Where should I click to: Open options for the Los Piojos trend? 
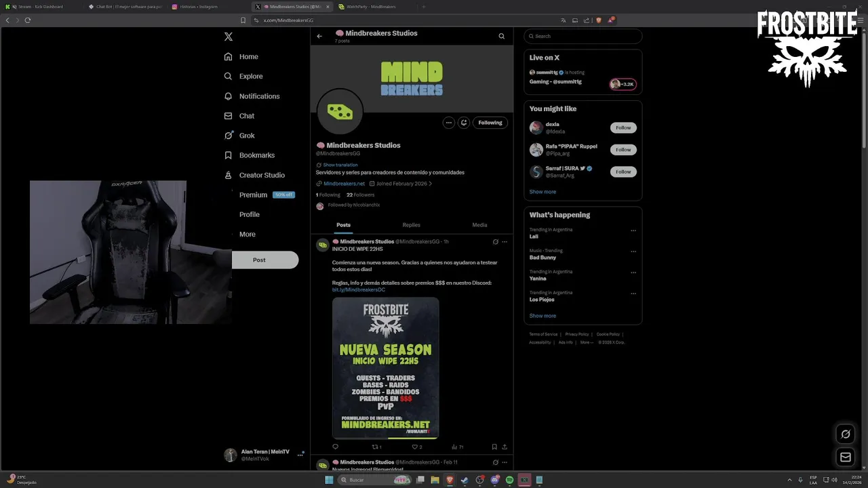pyautogui.click(x=633, y=293)
